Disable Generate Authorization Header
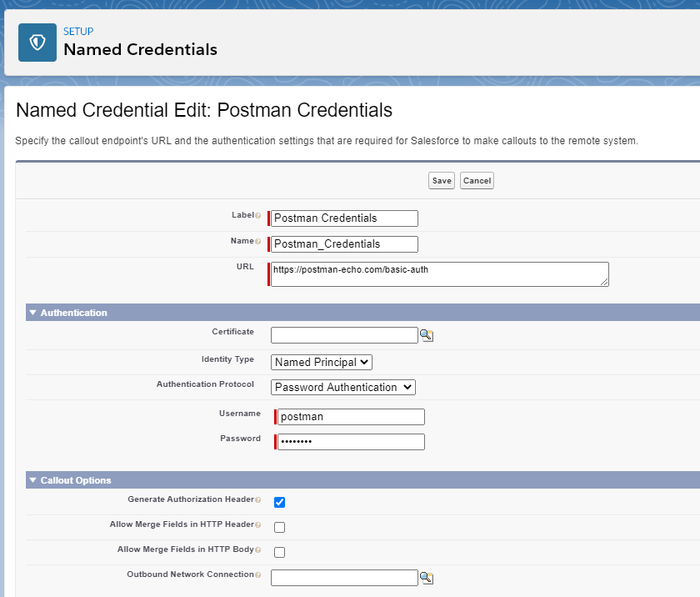The image size is (700, 597). tap(279, 502)
